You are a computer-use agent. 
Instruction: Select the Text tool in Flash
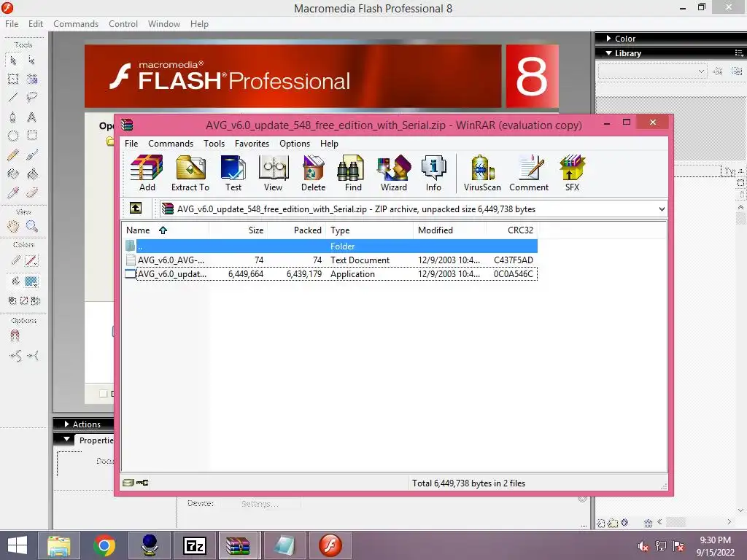pyautogui.click(x=32, y=117)
